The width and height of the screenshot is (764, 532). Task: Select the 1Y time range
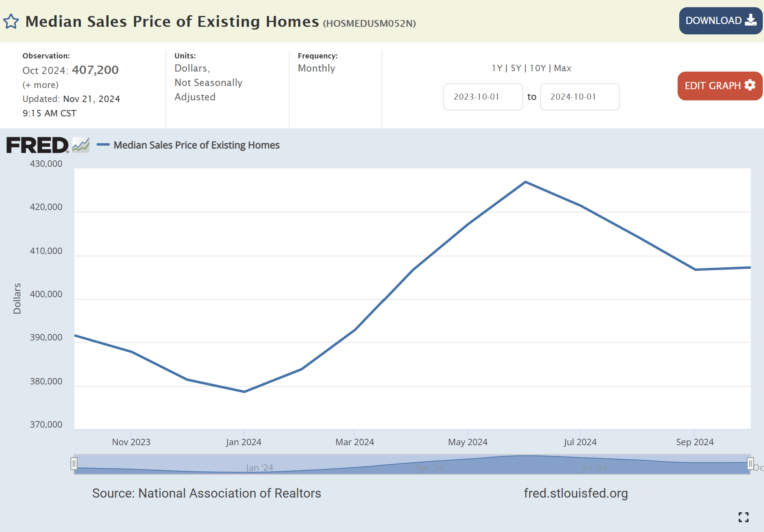(497, 68)
